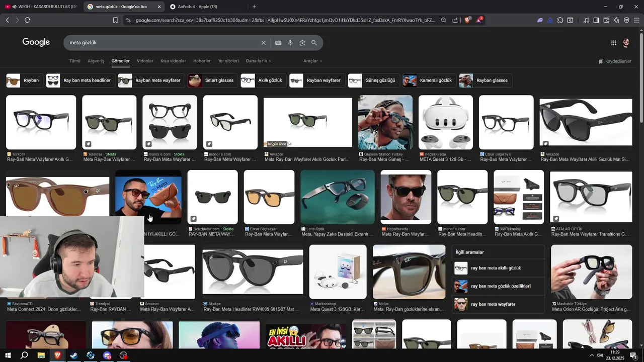Bookmark this page in the address bar
Image resolution: width=644 pixels, height=362 pixels.
(115, 20)
